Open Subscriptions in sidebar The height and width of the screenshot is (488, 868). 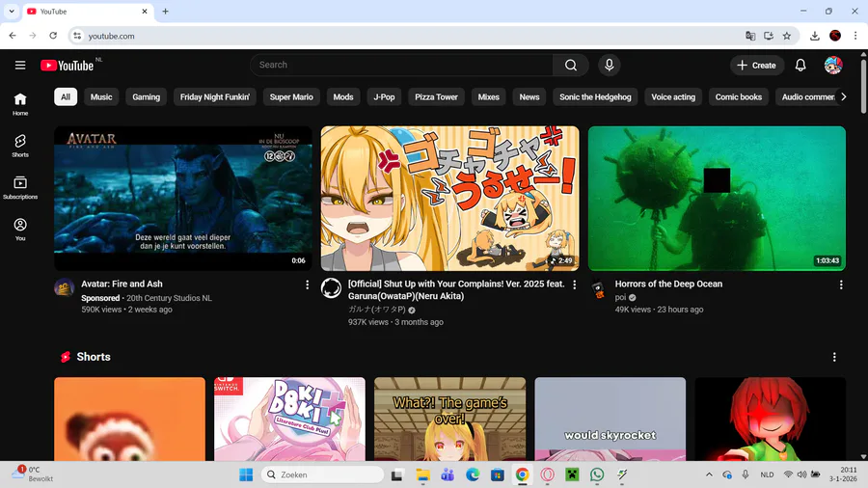(x=20, y=187)
